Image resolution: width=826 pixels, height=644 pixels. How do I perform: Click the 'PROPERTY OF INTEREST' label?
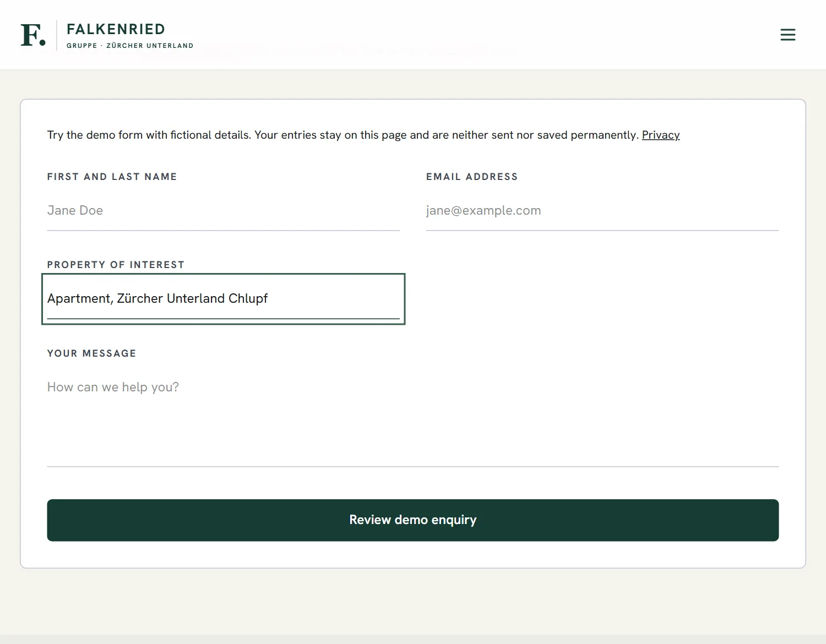116,265
